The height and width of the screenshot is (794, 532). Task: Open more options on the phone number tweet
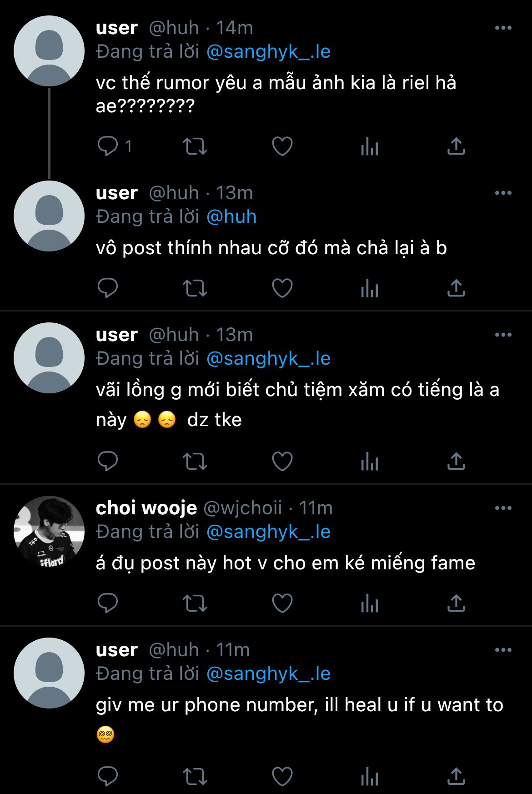(503, 650)
